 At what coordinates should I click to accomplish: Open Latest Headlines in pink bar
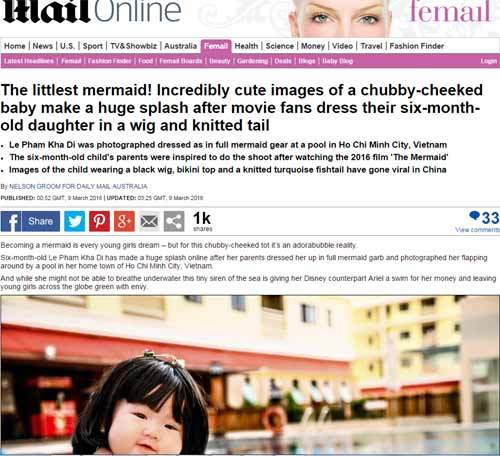(29, 61)
